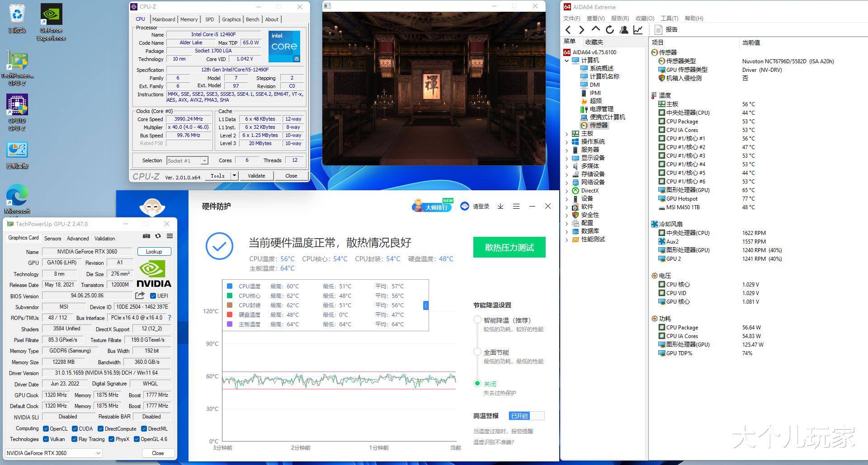Start the 散热压力测试 stress test
Viewport: 868px width, 465px height.
click(509, 247)
